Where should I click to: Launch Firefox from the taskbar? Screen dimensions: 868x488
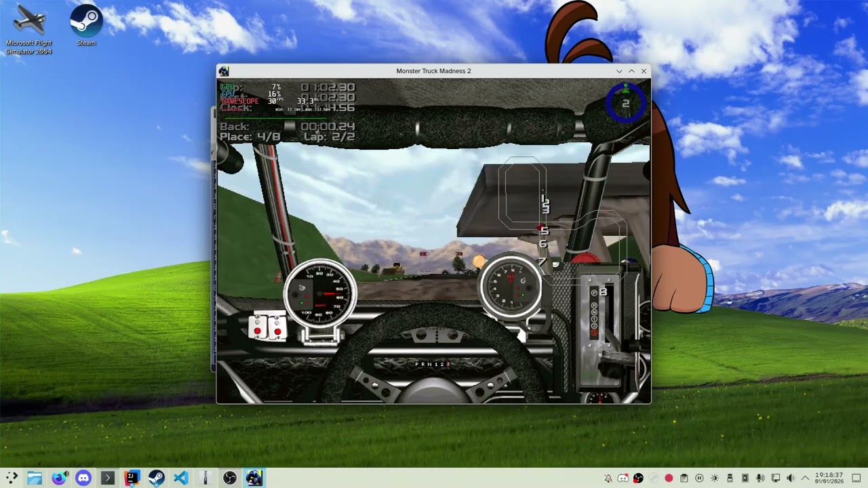[x=59, y=478]
